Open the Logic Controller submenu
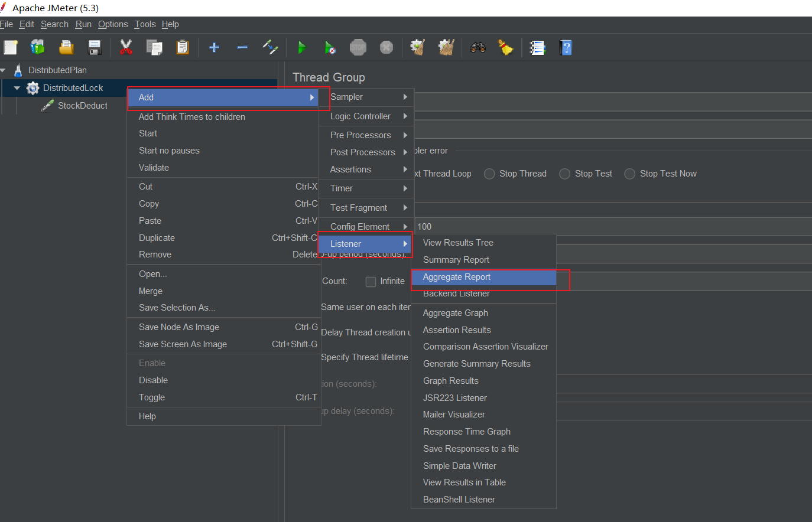The width and height of the screenshot is (812, 522). click(366, 116)
